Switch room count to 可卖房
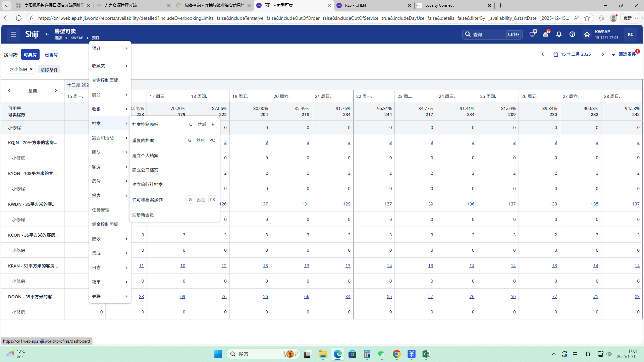Image resolution: width=644 pixels, height=362 pixels. [30, 55]
